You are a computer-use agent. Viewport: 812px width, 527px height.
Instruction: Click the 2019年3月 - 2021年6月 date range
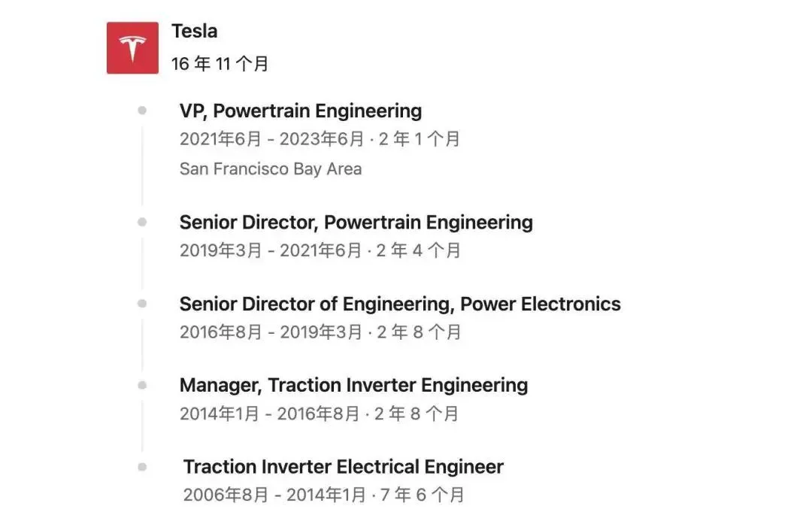pos(271,250)
